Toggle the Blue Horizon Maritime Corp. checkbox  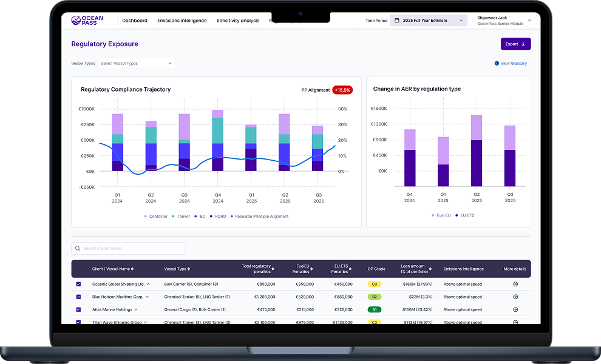78,297
